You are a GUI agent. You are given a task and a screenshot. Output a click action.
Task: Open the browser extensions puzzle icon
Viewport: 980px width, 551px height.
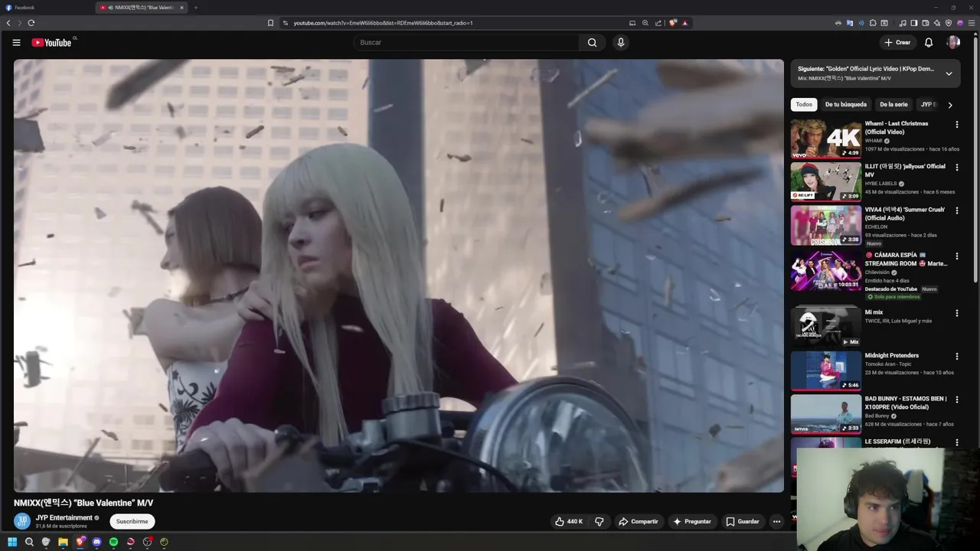pos(873,23)
